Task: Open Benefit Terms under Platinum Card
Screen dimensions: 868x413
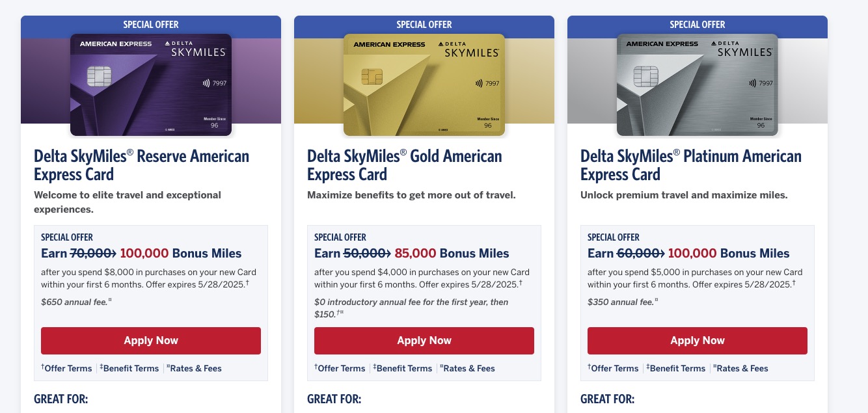Action: pyautogui.click(x=677, y=368)
